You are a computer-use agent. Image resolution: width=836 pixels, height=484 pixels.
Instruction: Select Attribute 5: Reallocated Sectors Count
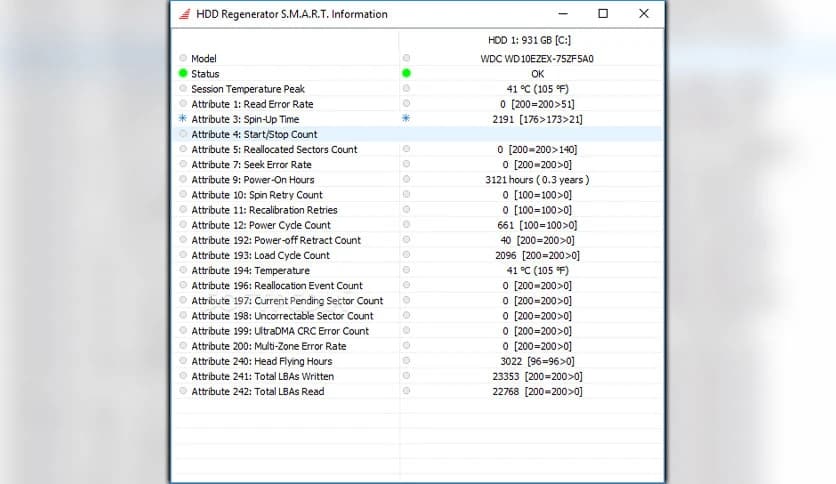275,150
